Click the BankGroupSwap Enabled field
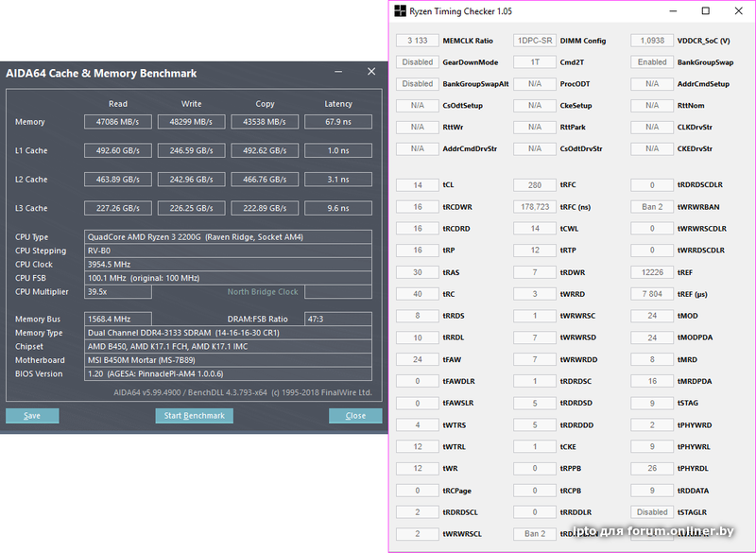Viewport: 756px width, 553px height. tap(652, 62)
